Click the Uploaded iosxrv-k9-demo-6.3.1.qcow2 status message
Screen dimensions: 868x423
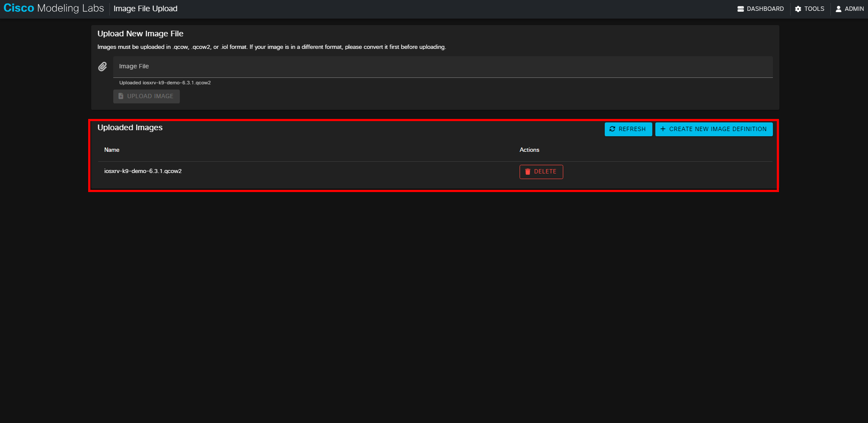[165, 83]
